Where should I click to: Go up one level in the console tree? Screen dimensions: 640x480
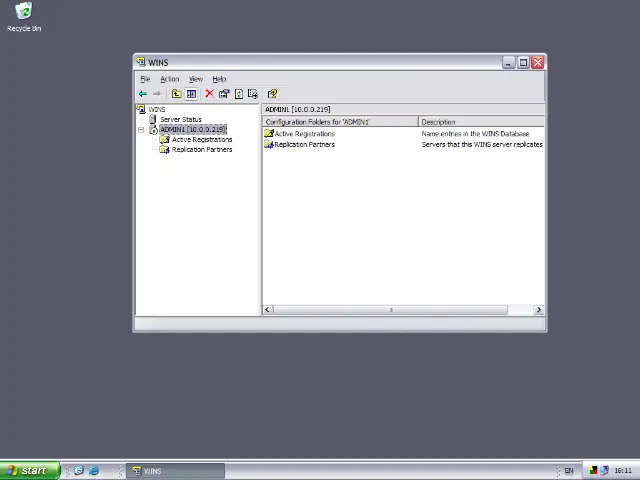176,94
